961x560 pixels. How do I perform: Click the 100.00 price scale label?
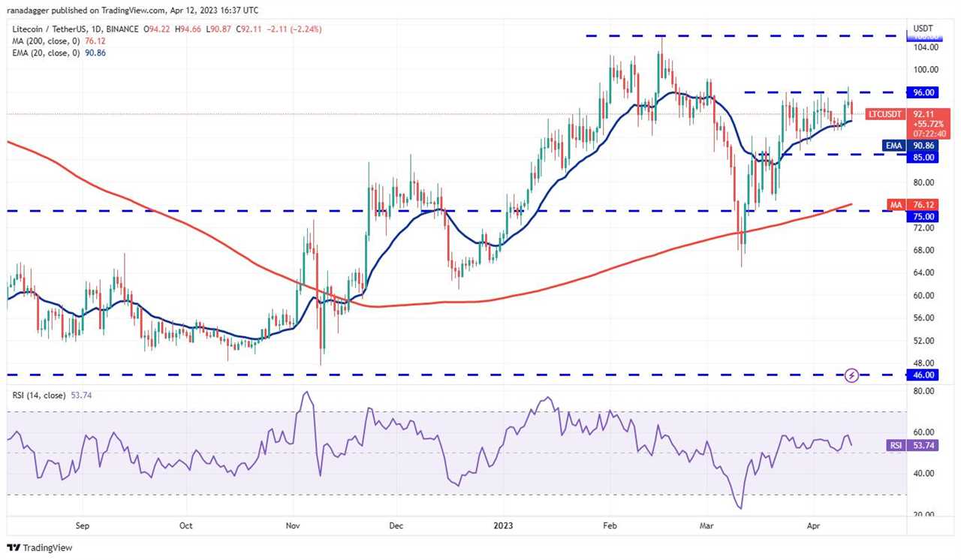pos(926,70)
